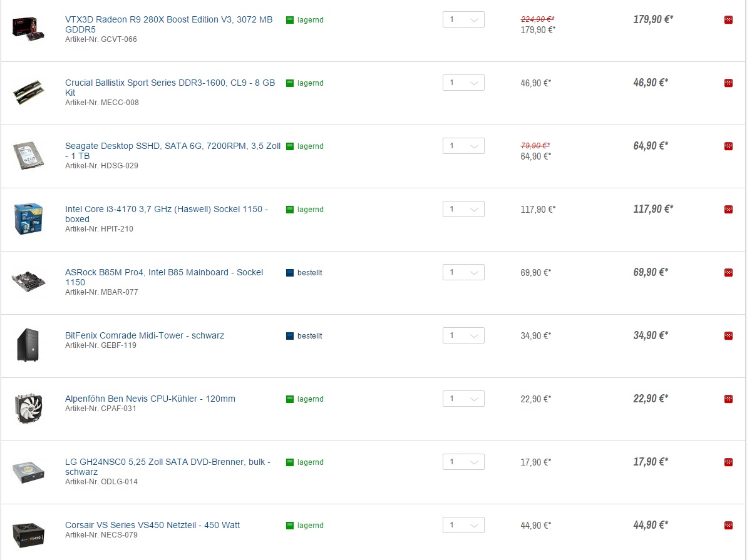Remove Seagate Desktop SSHD from cart

click(x=728, y=146)
